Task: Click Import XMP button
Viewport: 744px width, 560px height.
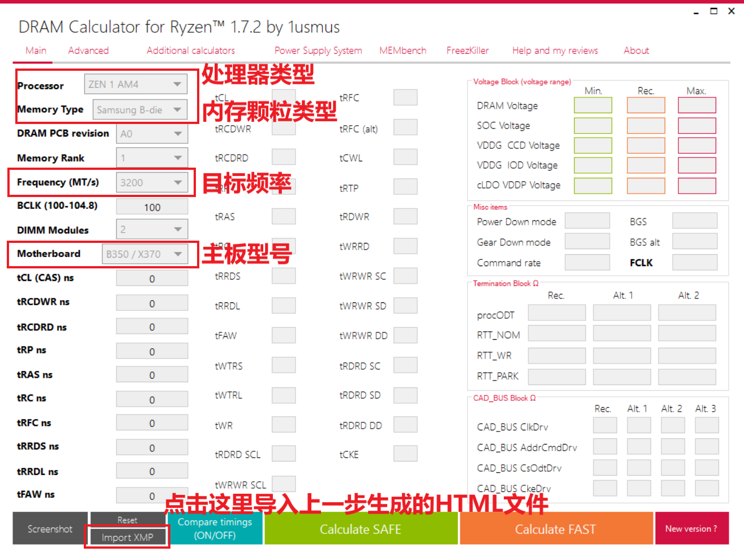Action: [127, 537]
